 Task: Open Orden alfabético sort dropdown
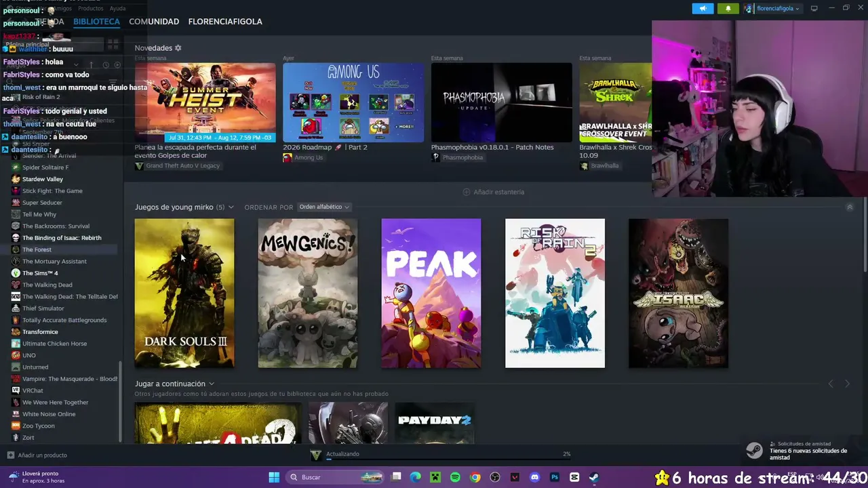[x=324, y=207]
